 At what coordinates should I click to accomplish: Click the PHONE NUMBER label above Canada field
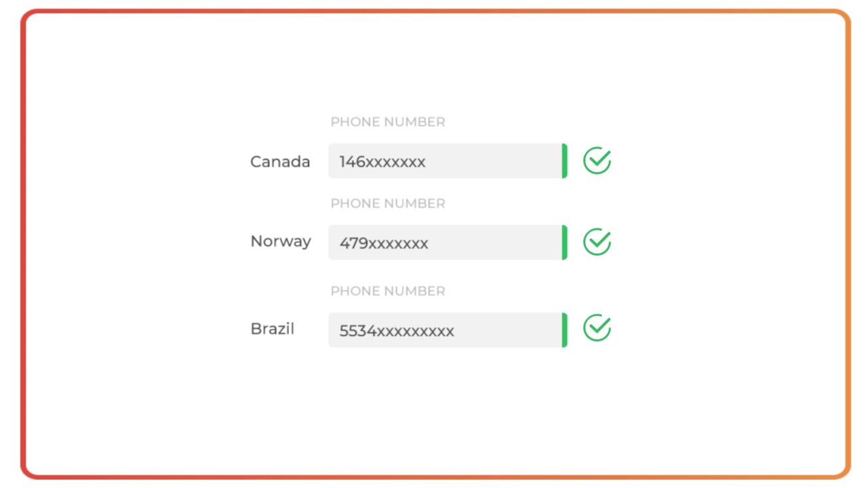click(x=388, y=122)
